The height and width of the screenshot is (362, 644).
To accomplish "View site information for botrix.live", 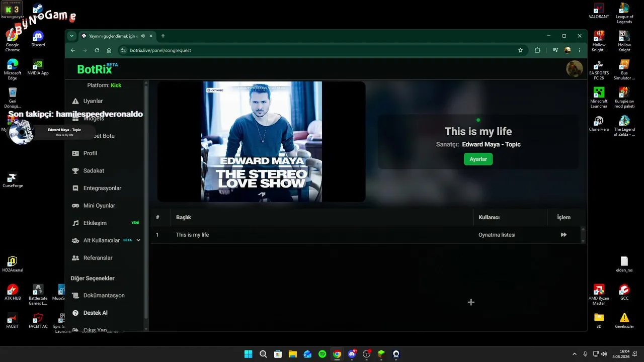I will 123,50.
